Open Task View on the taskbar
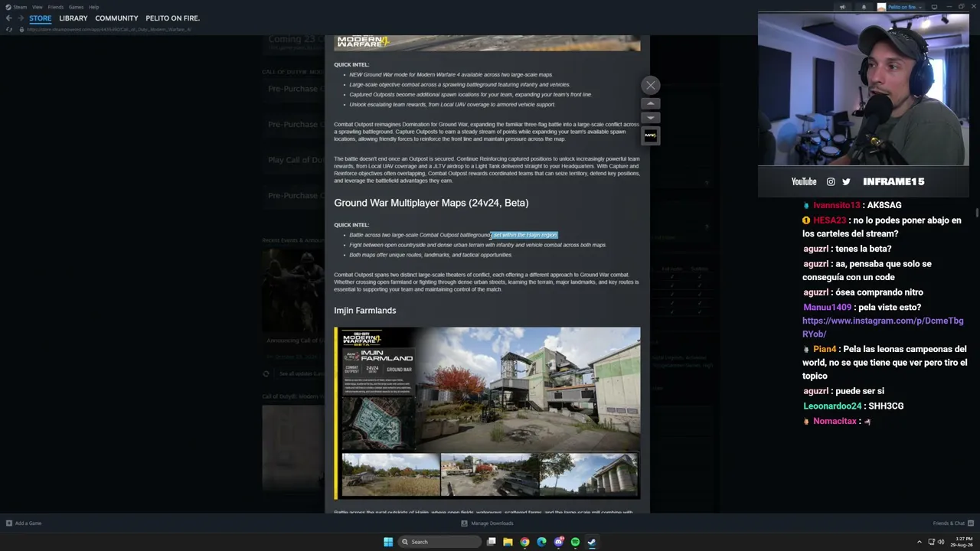980x551 pixels. click(491, 542)
